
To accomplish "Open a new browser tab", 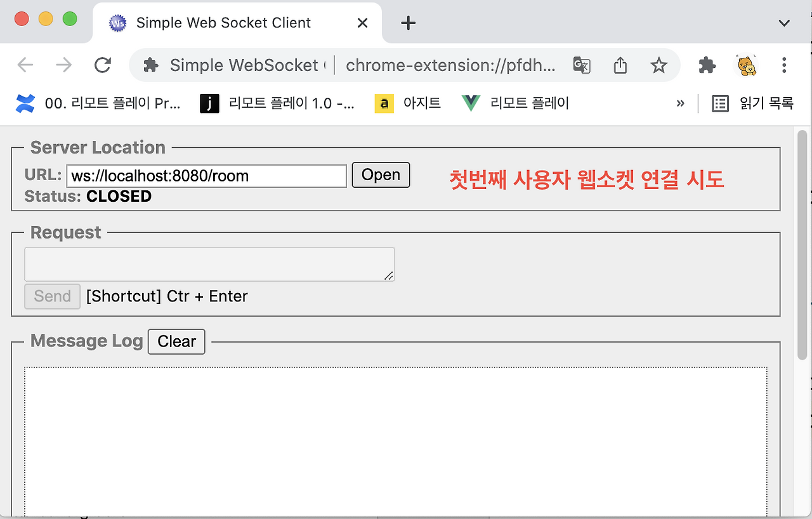I will tap(408, 23).
